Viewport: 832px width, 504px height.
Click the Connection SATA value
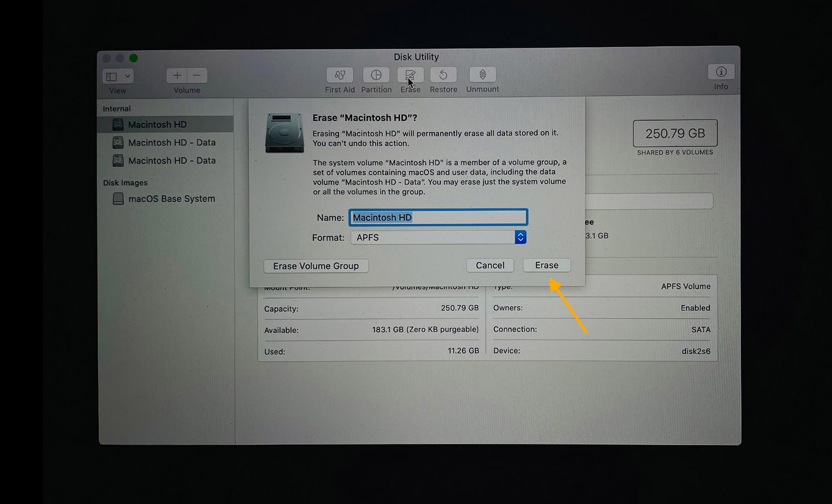tap(701, 329)
